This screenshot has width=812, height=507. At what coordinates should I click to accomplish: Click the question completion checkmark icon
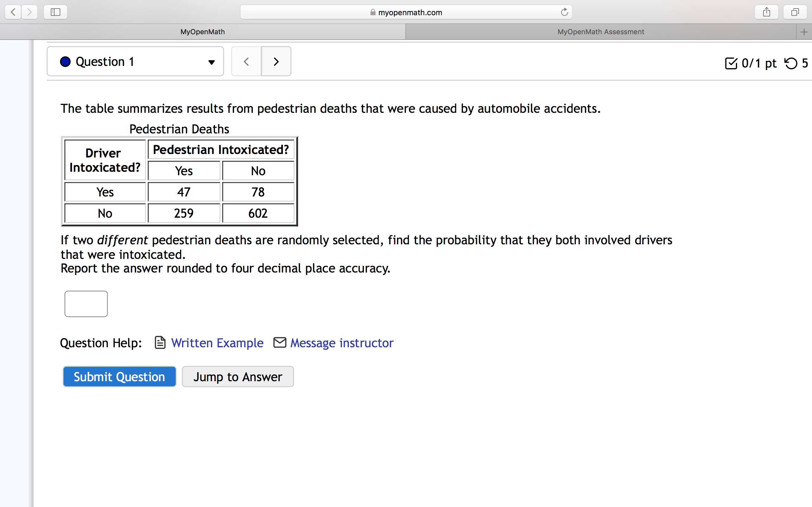[731, 63]
